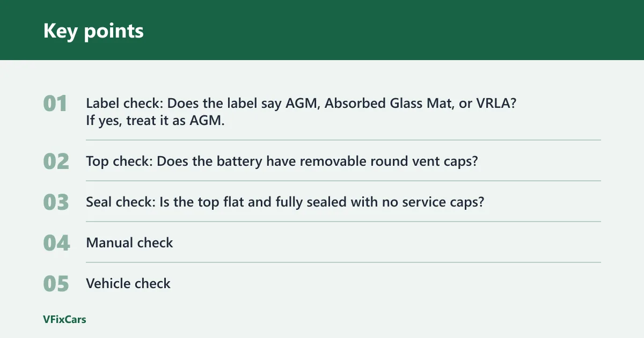Click the "Label check" question line

click(x=301, y=104)
